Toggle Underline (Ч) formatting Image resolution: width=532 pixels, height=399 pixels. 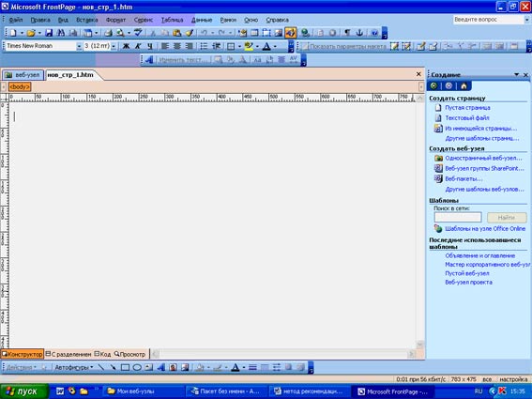click(x=150, y=46)
